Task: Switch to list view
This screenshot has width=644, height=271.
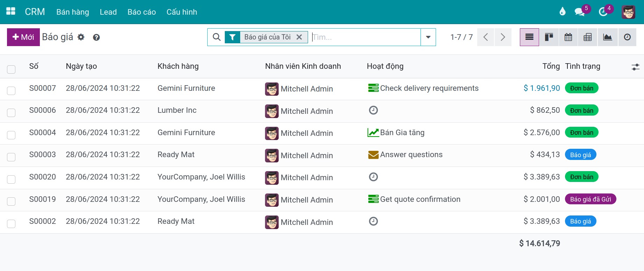Action: 529,37
